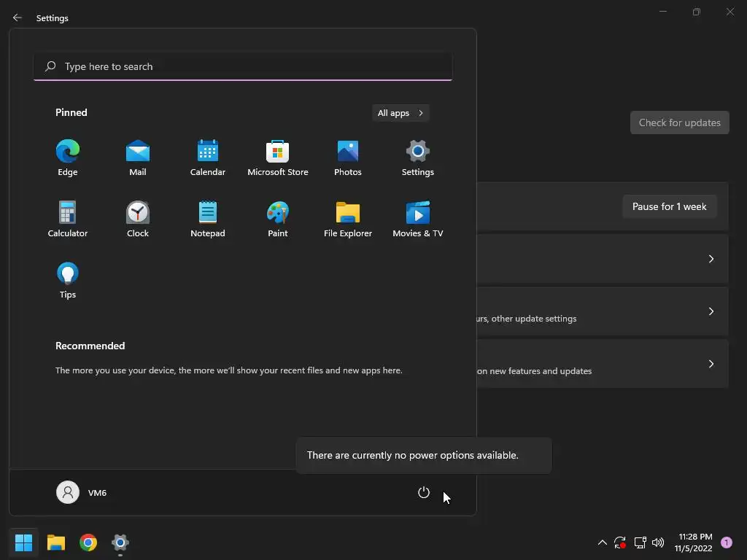Launch the Mail app
747x560 pixels.
pyautogui.click(x=138, y=158)
